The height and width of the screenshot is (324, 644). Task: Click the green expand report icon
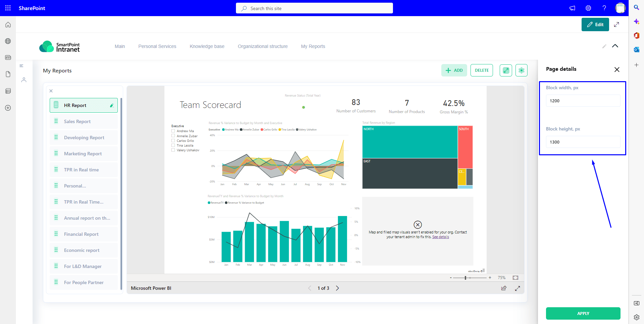(506, 70)
